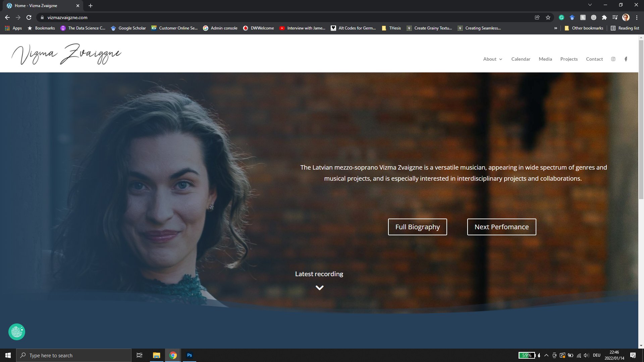Screen dimensions: 644x362
Task: Click the green fingerprint cookie badge
Action: (x=17, y=332)
